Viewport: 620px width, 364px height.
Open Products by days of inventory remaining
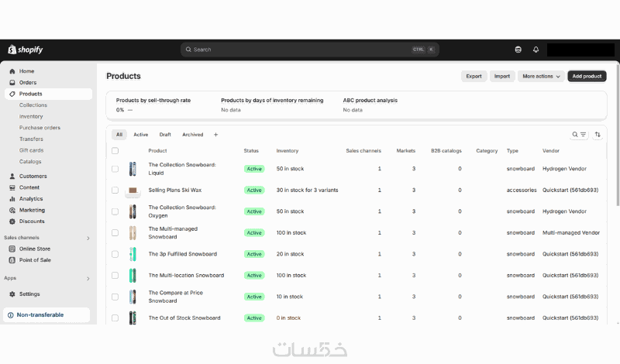(272, 101)
